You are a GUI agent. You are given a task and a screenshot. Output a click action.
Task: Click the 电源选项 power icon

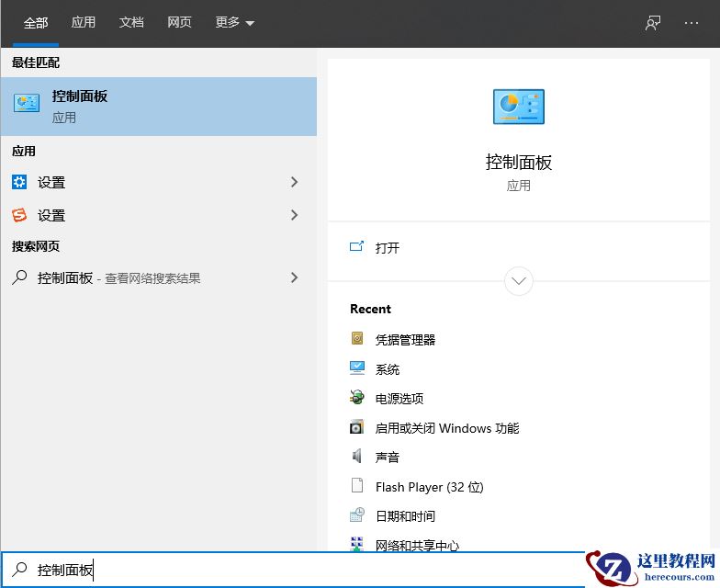(x=357, y=397)
